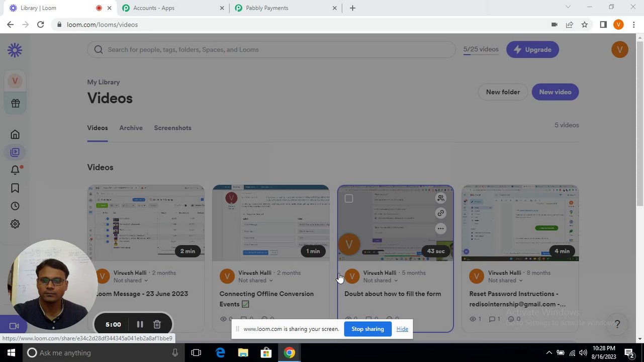The width and height of the screenshot is (644, 362).
Task: Open Chrome tab search chevron
Action: (568, 7)
